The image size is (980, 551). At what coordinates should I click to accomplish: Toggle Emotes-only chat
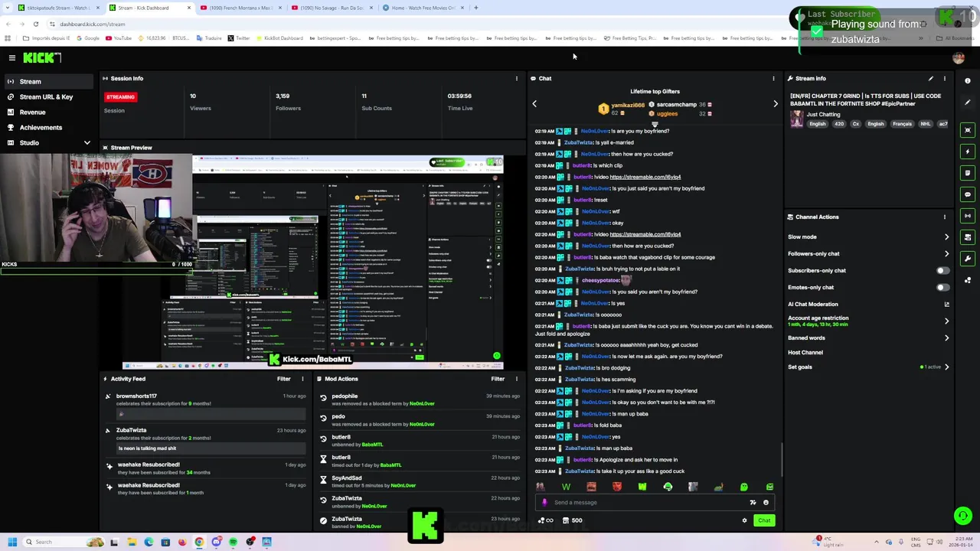(x=942, y=287)
